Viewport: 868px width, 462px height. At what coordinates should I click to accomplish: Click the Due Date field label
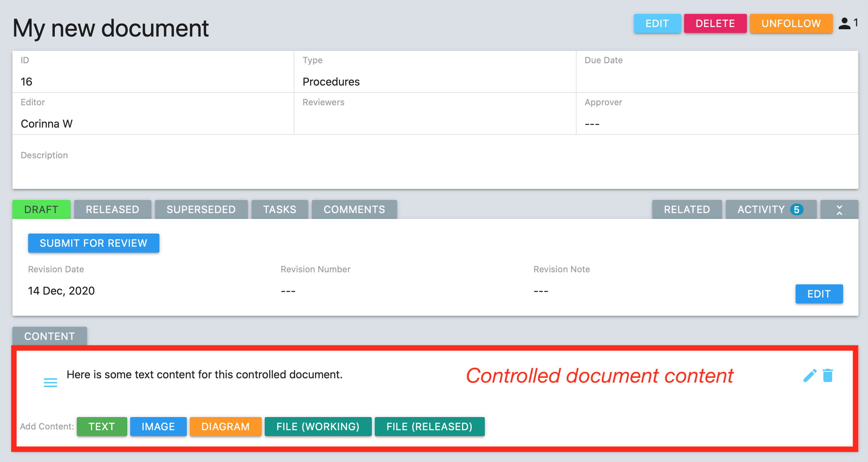click(604, 60)
